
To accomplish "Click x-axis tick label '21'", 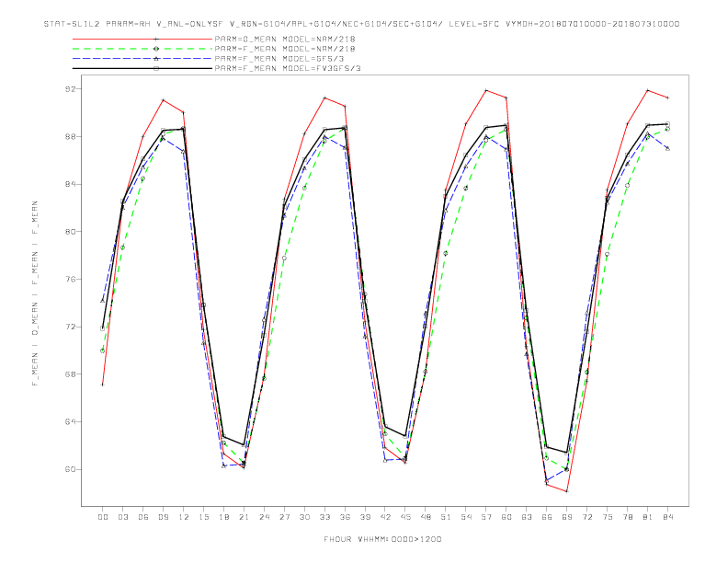I will (x=244, y=517).
